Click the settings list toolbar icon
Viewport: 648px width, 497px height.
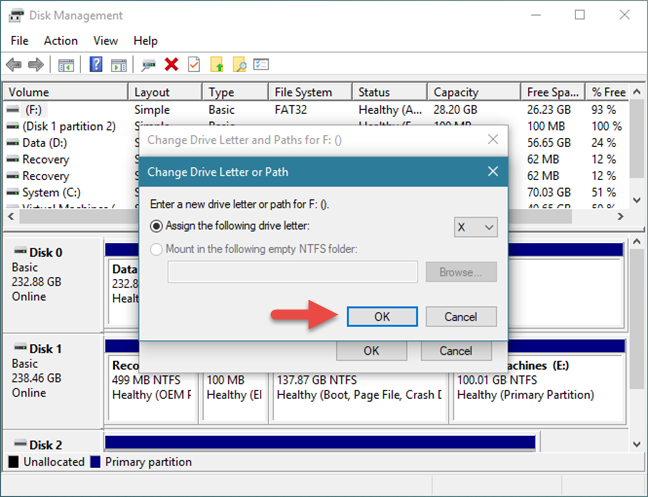[261, 64]
